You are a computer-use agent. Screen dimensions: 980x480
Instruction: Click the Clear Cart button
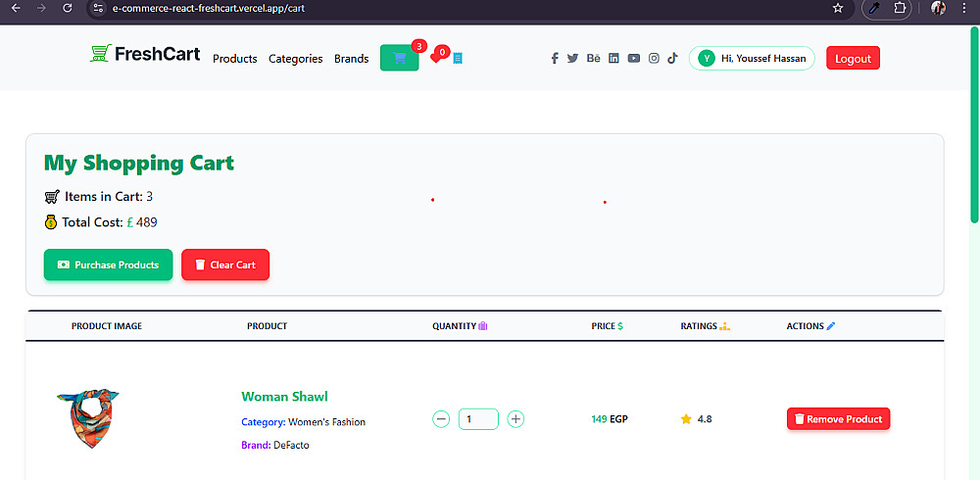[x=225, y=265]
